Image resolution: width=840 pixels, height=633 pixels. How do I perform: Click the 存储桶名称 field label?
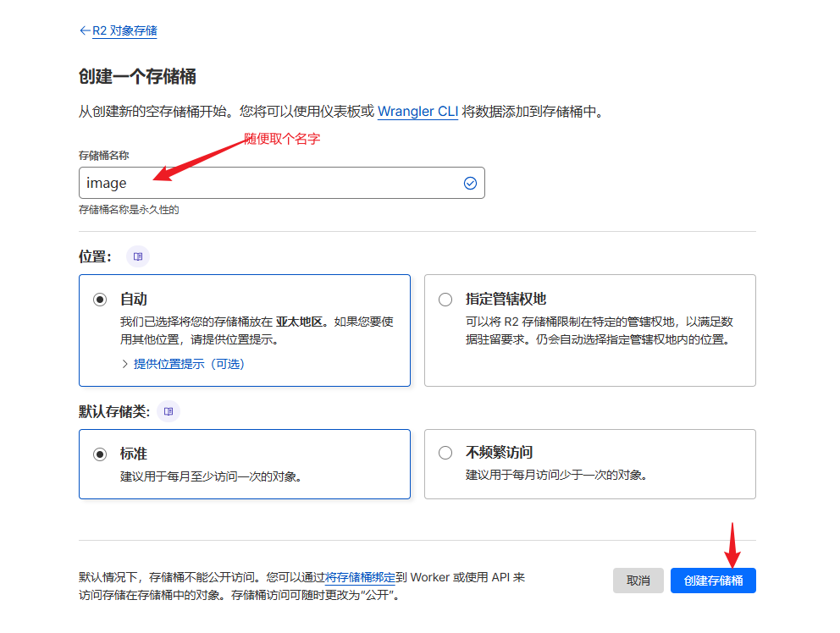[x=103, y=156]
